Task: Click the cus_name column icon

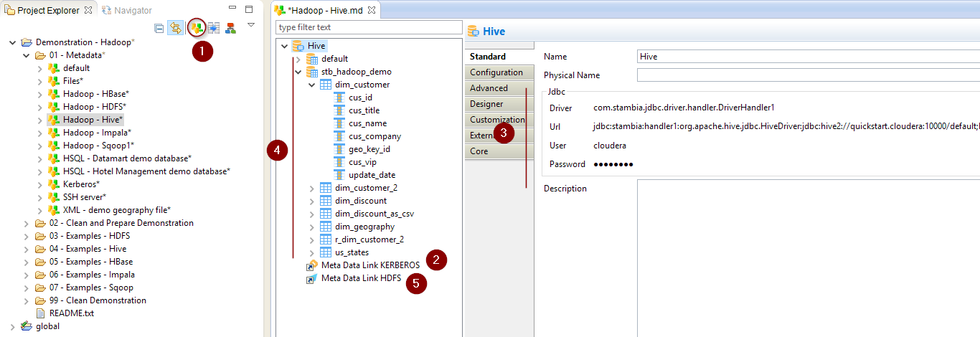Action: click(x=339, y=123)
